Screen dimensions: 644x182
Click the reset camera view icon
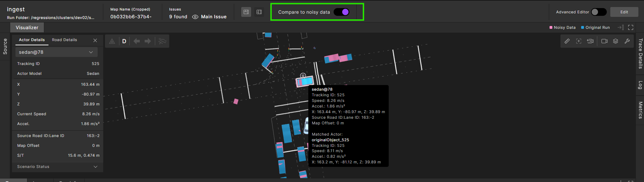(590, 41)
